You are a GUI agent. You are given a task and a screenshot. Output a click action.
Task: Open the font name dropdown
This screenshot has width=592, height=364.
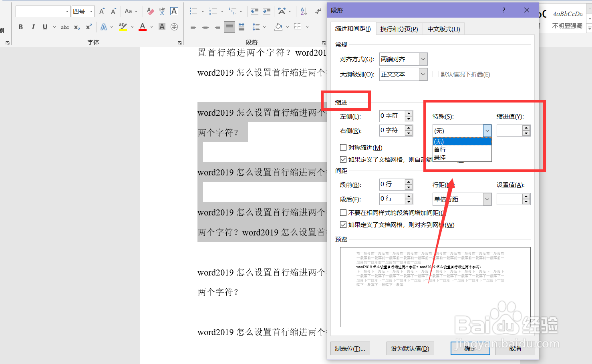(67, 11)
